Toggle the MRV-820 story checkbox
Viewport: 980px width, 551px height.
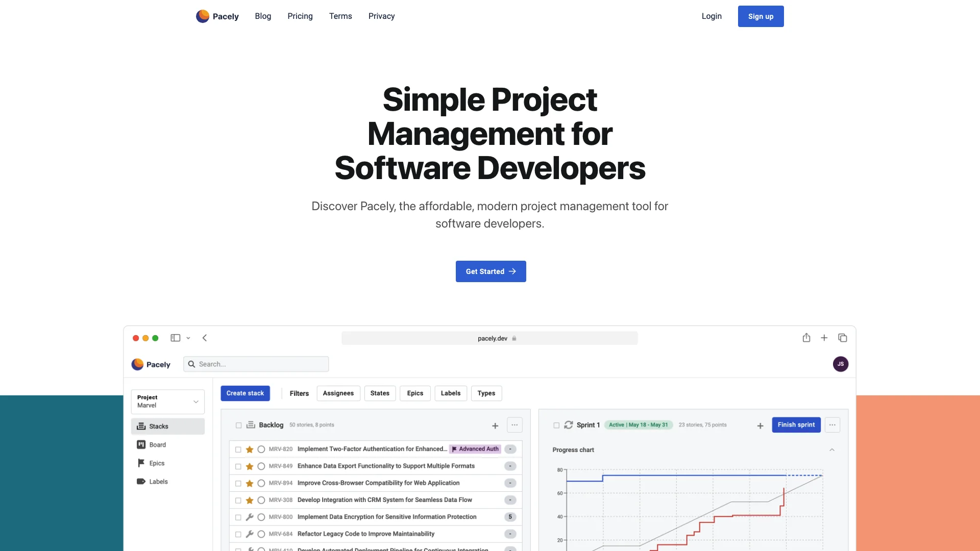238,449
